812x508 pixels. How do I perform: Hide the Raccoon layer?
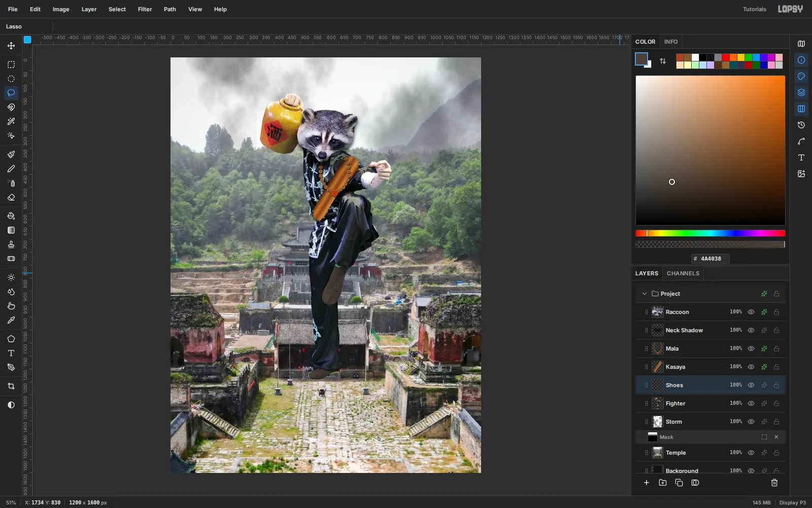pyautogui.click(x=751, y=312)
